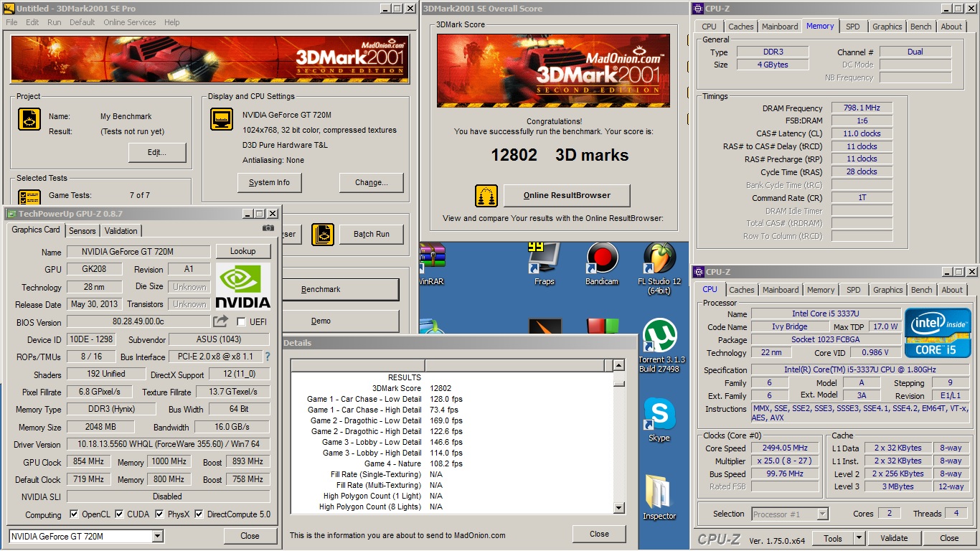Click the Details list scroll up arrow
The width and height of the screenshot is (980, 551).
[x=618, y=365]
